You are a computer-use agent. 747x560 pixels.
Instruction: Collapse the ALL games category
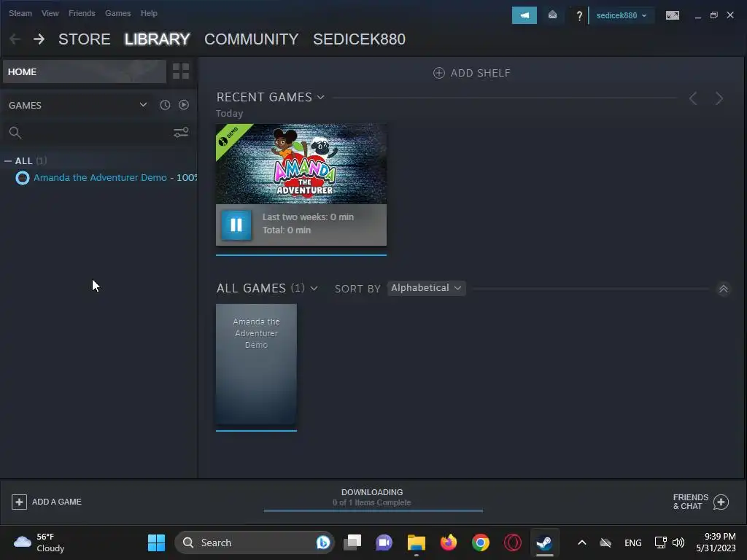pos(7,161)
